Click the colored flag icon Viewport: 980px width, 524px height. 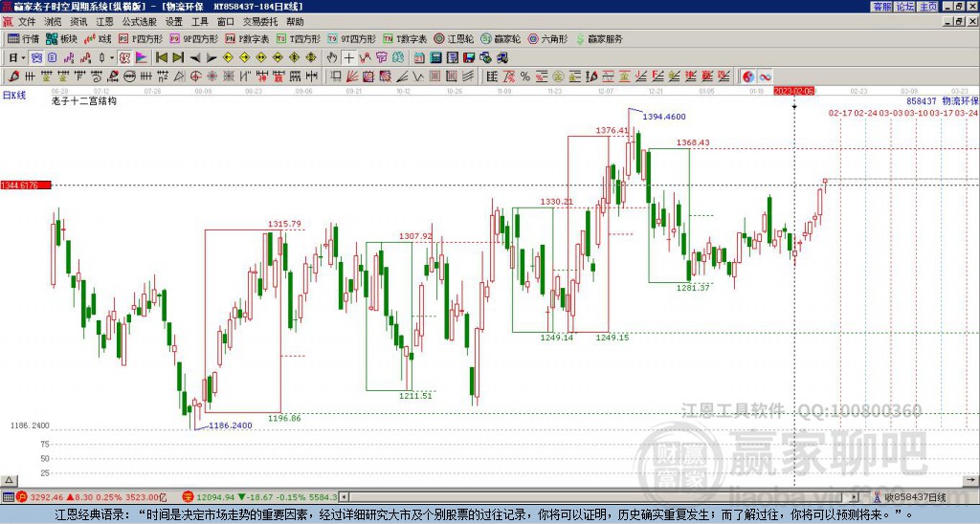[x=142, y=58]
